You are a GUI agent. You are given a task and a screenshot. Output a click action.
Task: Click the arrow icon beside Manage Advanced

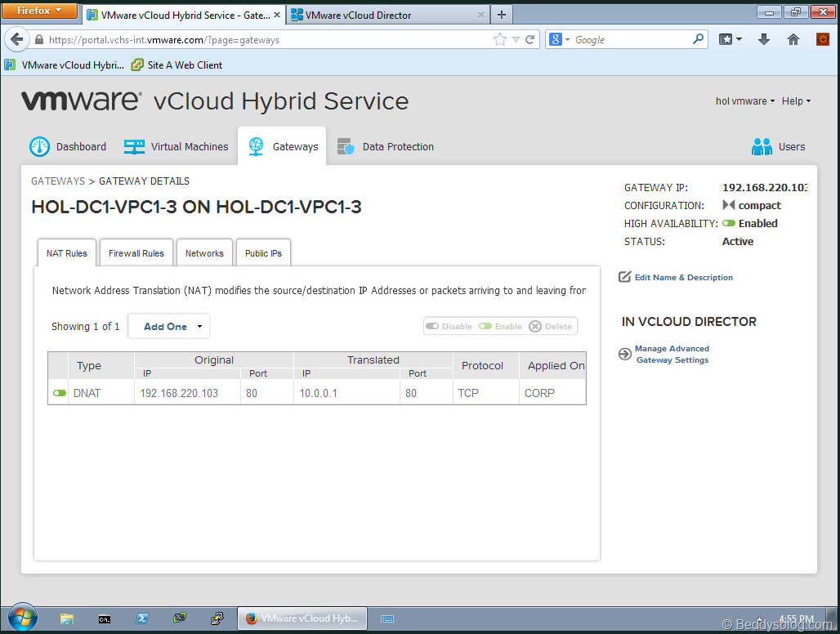tap(624, 354)
